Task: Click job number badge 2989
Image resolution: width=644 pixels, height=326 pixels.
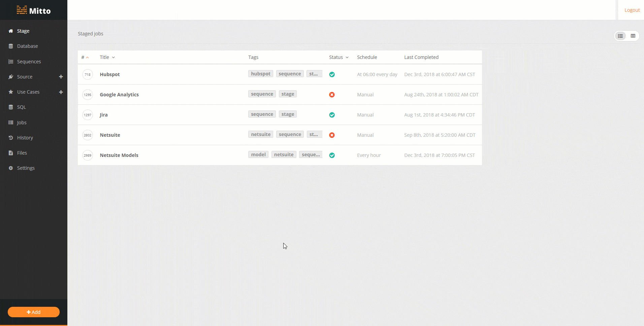Action: coord(88,155)
